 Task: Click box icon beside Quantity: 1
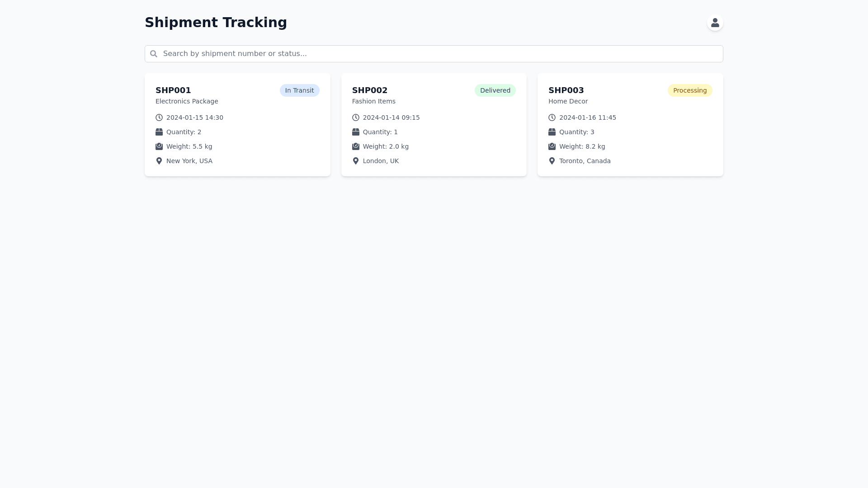(356, 132)
